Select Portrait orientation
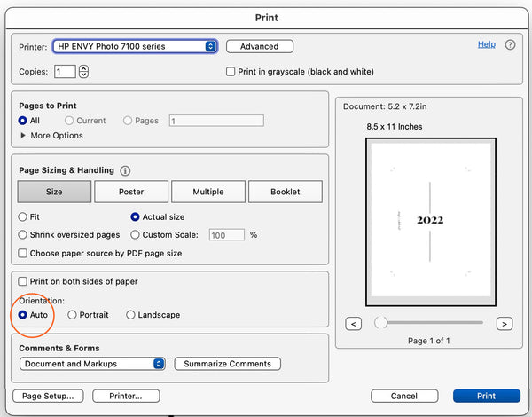 73,315
